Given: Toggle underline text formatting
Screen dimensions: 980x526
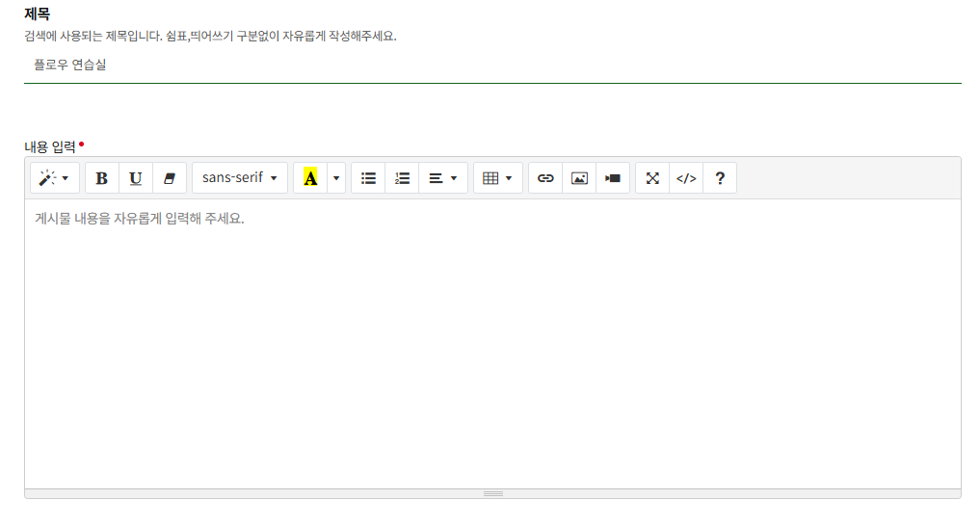Looking at the screenshot, I should point(136,178).
